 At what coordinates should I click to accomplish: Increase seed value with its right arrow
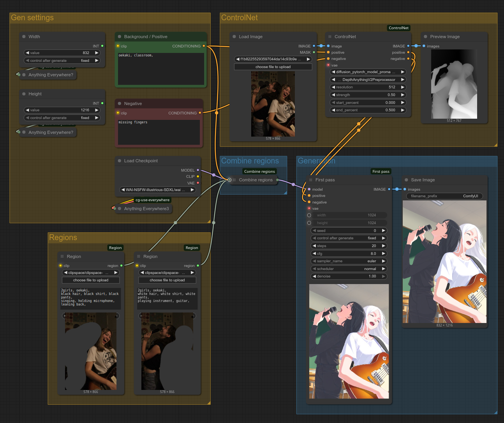(384, 231)
